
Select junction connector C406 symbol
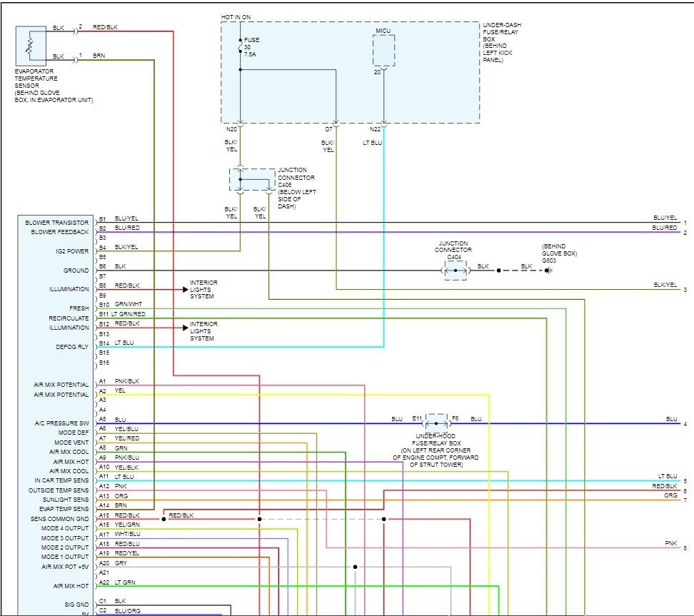click(253, 180)
